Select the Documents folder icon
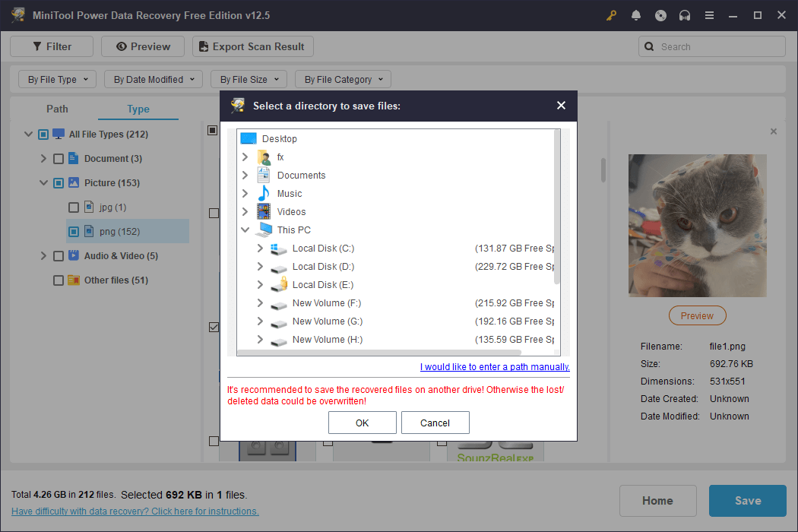Viewport: 798px width, 532px height. pos(264,175)
